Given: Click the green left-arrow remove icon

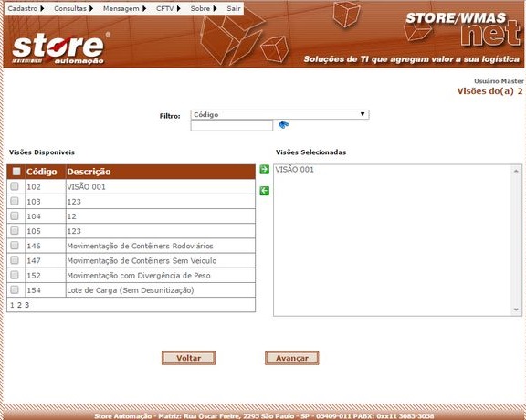Looking at the screenshot, I should [x=264, y=191].
